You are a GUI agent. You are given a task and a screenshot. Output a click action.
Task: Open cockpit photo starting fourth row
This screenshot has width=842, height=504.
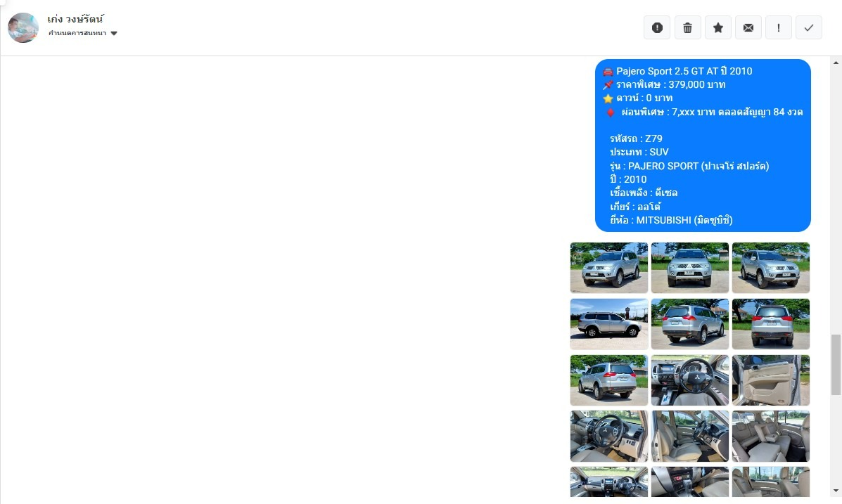(x=609, y=437)
